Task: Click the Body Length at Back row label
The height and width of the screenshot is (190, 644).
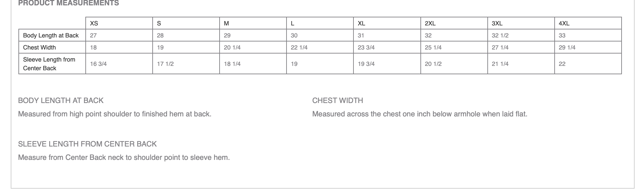Action: 51,35
